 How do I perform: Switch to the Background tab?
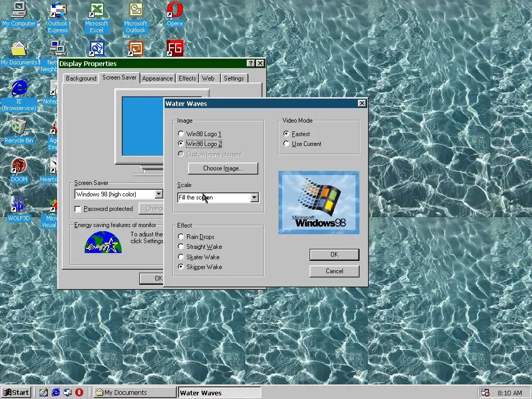coord(81,78)
